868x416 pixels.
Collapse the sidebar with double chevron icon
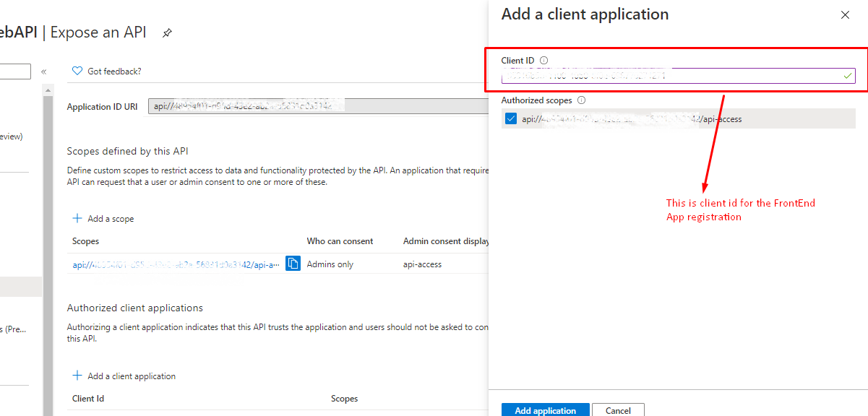43,71
